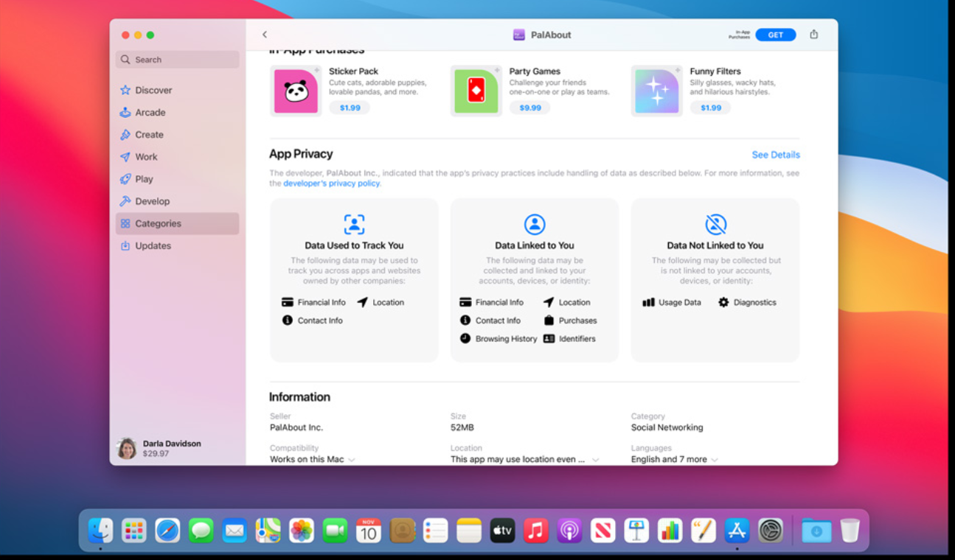This screenshot has width=955, height=560.
Task: Go to Discover in the sidebar
Action: coord(177,91)
